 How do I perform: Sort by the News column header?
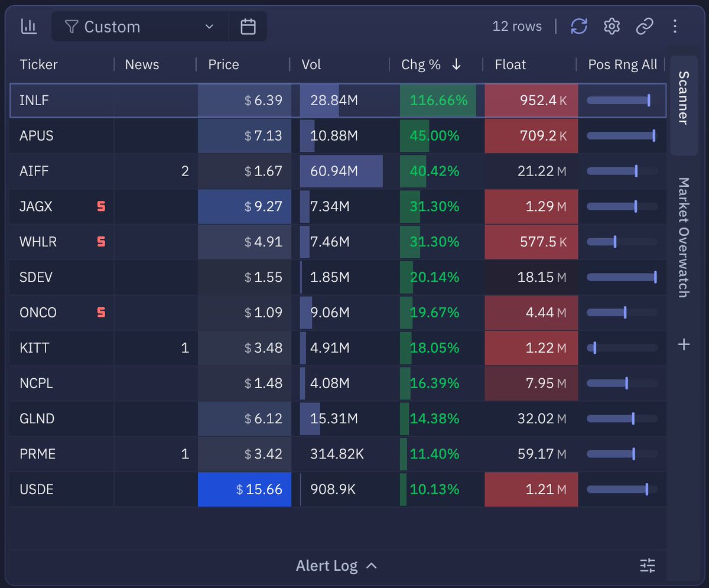pos(142,64)
